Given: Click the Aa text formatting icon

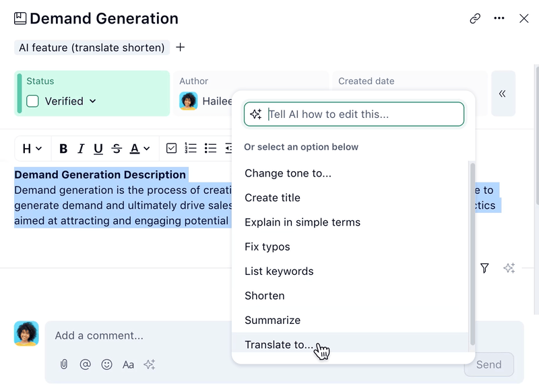Looking at the screenshot, I should (129, 364).
